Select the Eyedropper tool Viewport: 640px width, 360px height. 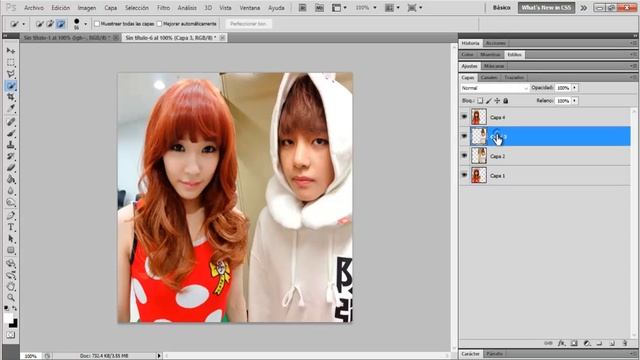point(11,108)
